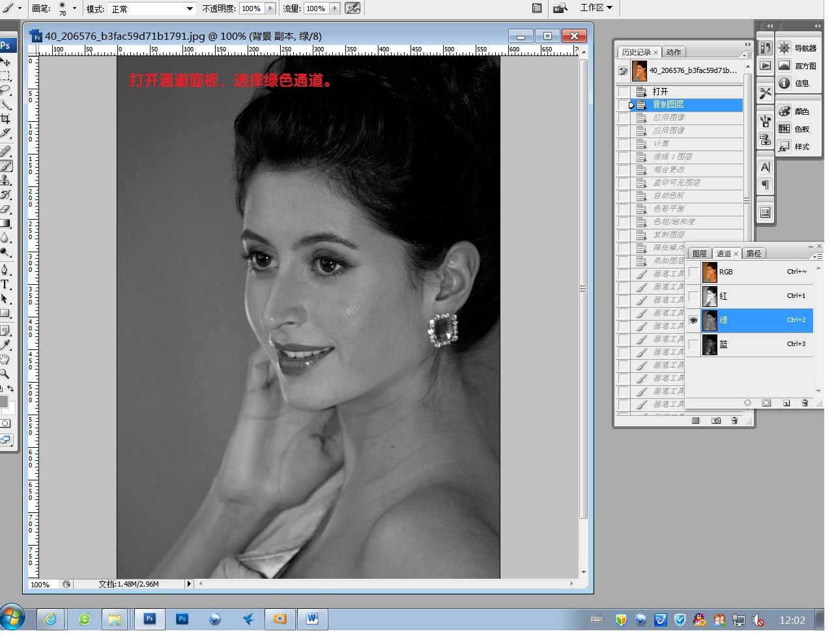The width and height of the screenshot is (834, 644).
Task: Select the Hand tool
Action: (x=6, y=359)
